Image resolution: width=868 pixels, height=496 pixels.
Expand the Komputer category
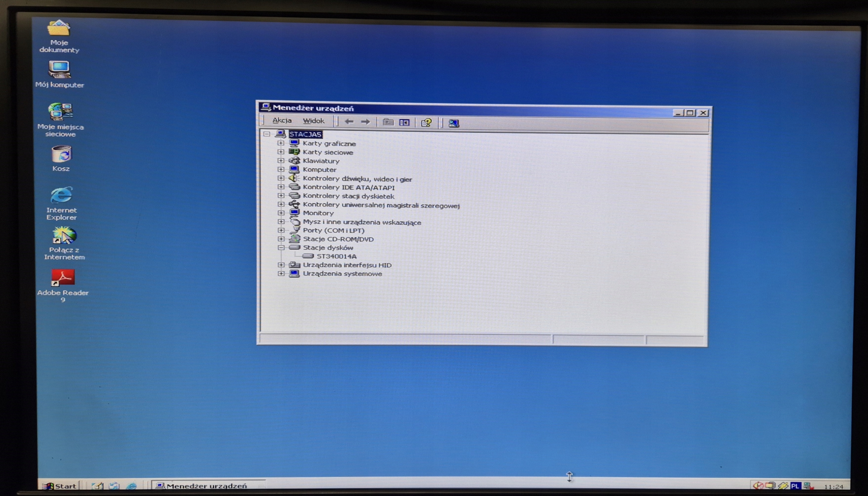click(281, 169)
